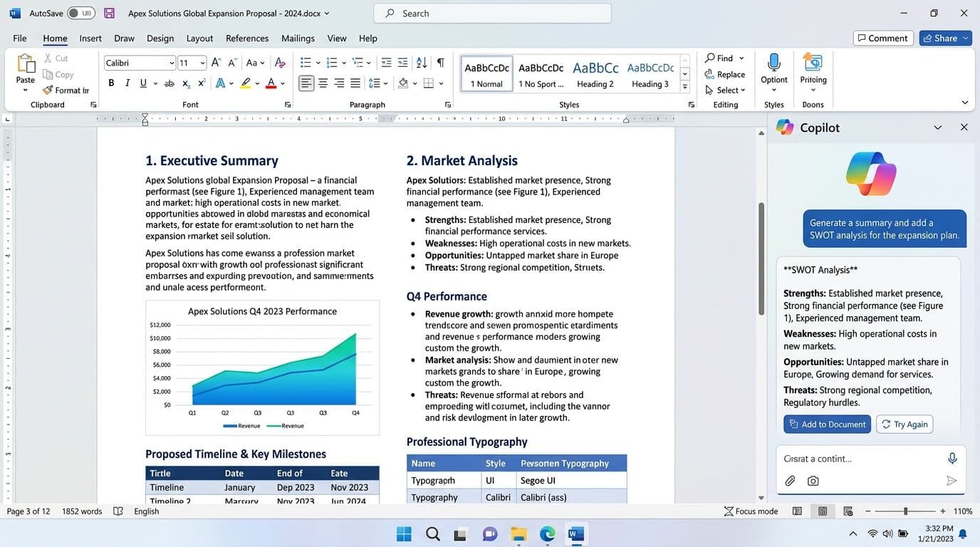The image size is (980, 547).
Task: Click the microphone icon in Copilot prompt box
Action: pyautogui.click(x=952, y=458)
